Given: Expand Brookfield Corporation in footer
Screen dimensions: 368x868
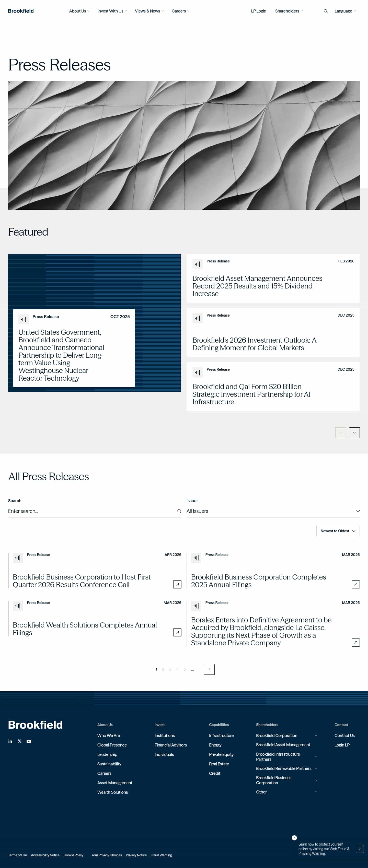Looking at the screenshot, I should [x=316, y=735].
